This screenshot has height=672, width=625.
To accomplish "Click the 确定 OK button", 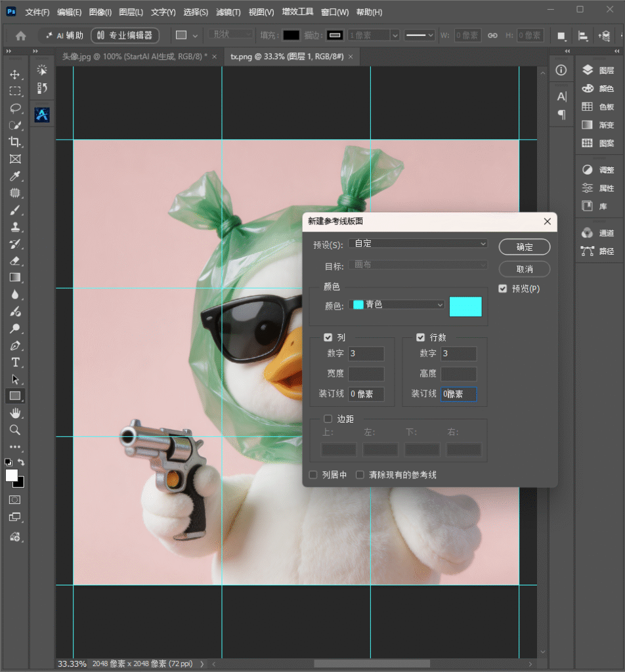I will click(x=525, y=247).
